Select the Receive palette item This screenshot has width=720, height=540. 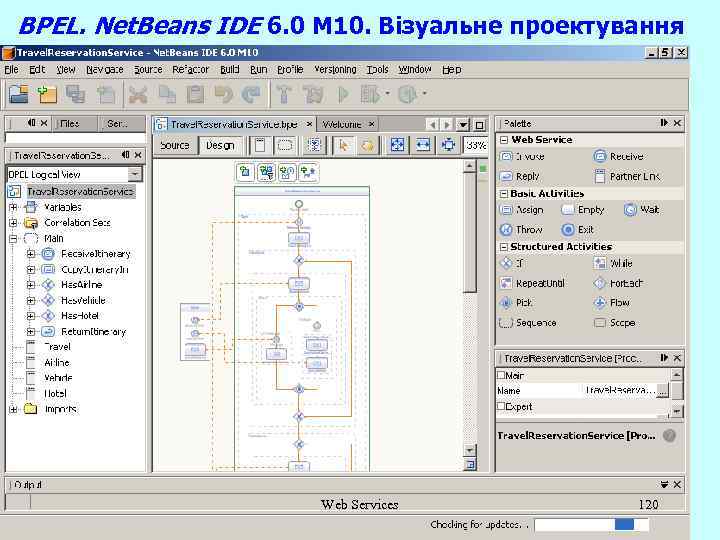click(x=618, y=157)
